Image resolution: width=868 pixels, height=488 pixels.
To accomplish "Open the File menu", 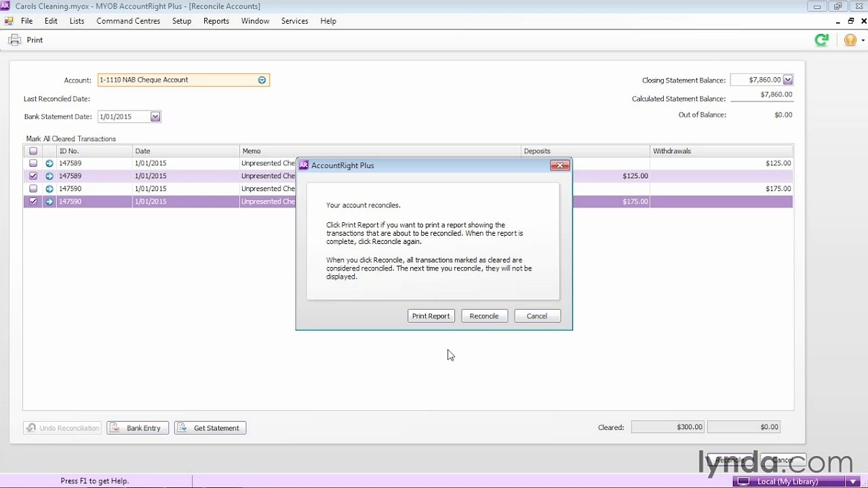I will [x=26, y=21].
